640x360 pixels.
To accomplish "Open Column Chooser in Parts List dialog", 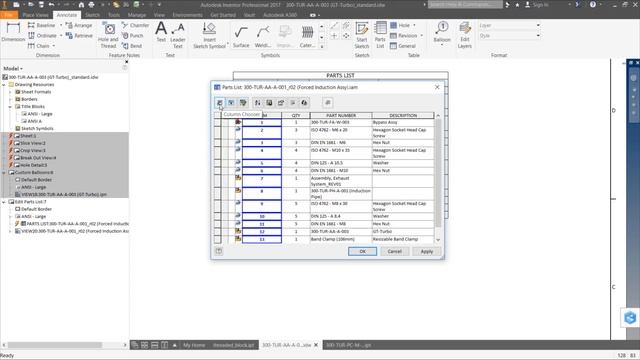I will (220, 103).
